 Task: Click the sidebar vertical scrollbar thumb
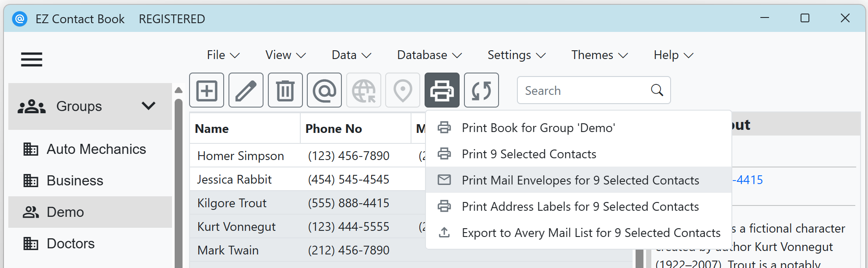click(178, 184)
